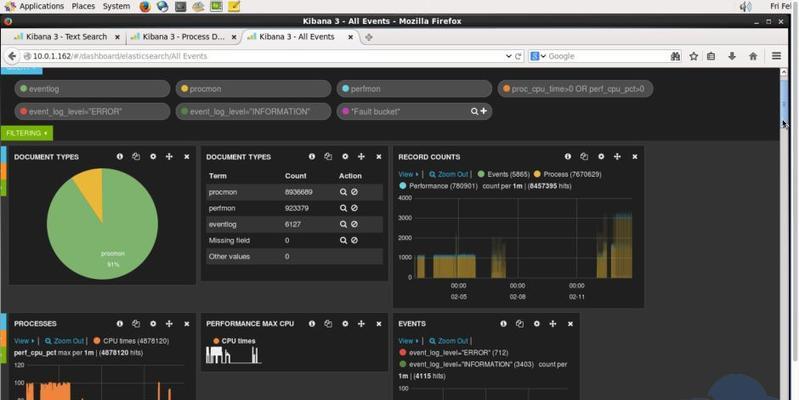Open inspect icon of Record Counts panel
The width and height of the screenshot is (799, 400).
[x=584, y=156]
